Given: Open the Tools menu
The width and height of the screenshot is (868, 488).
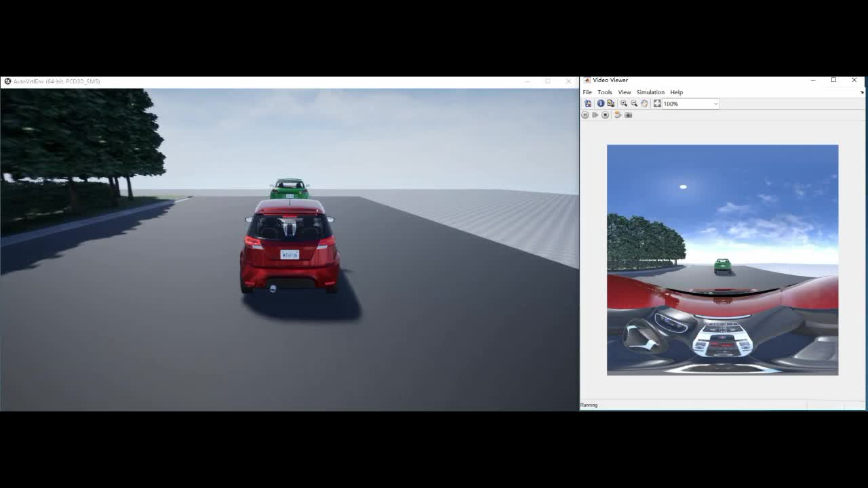Looking at the screenshot, I should click(604, 92).
